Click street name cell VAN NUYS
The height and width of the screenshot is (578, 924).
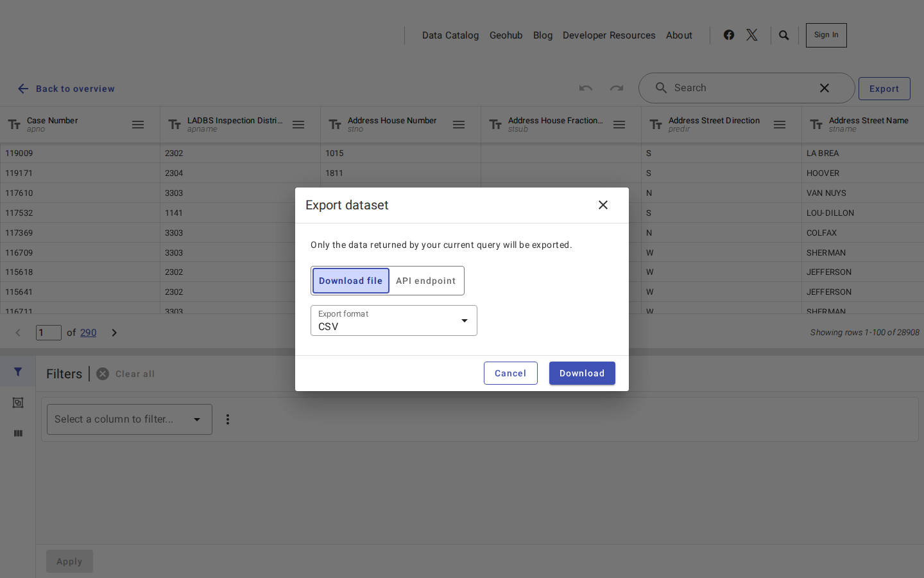(x=863, y=193)
